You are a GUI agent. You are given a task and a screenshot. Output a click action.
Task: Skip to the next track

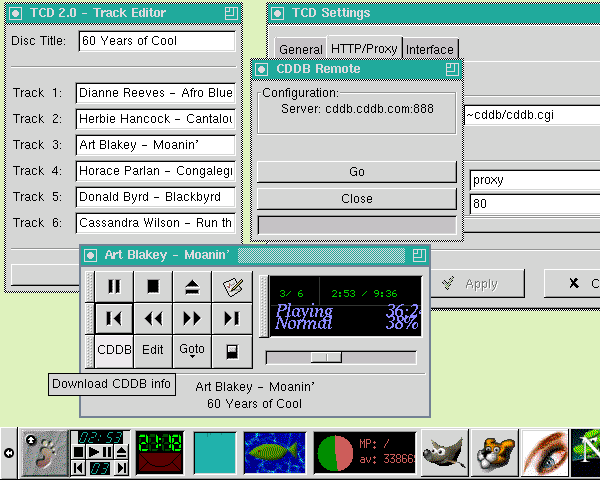point(232,319)
